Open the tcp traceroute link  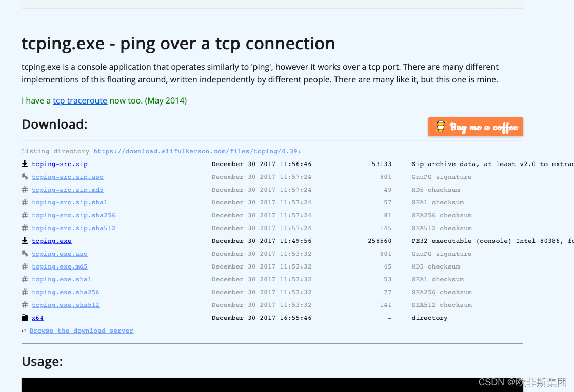point(80,100)
